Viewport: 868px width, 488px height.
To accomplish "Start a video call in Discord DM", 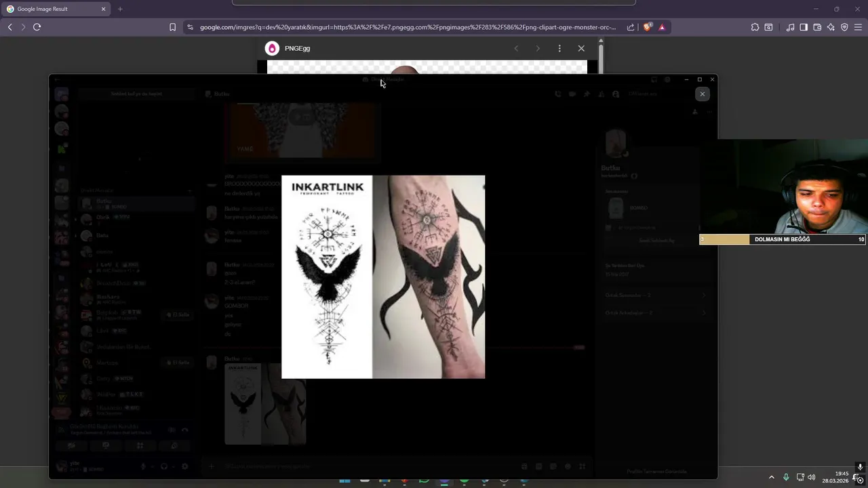I will point(572,94).
